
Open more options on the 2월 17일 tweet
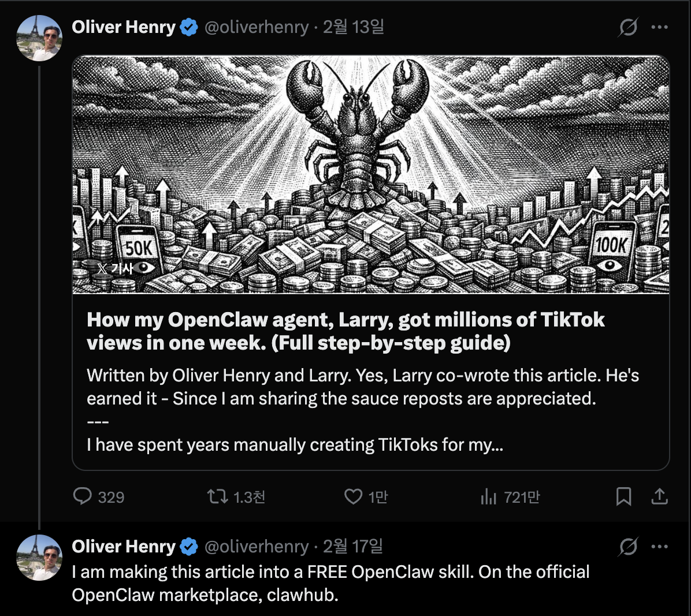click(x=659, y=546)
